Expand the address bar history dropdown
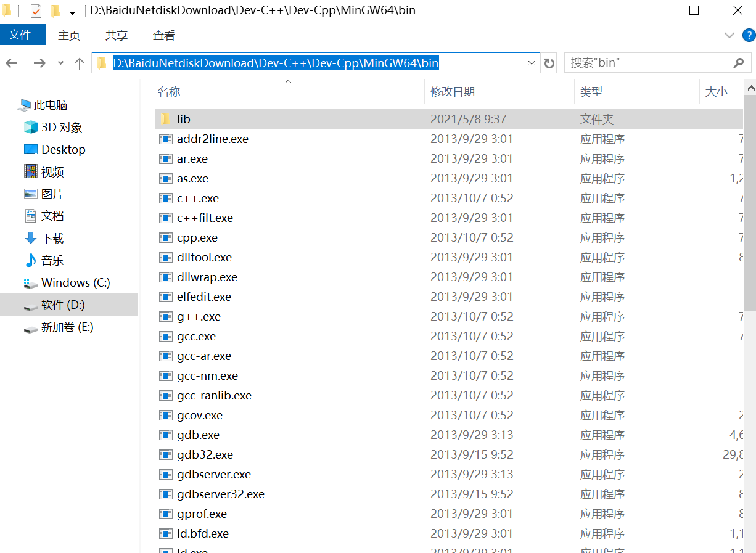Screen dimensions: 756x553 [532, 63]
